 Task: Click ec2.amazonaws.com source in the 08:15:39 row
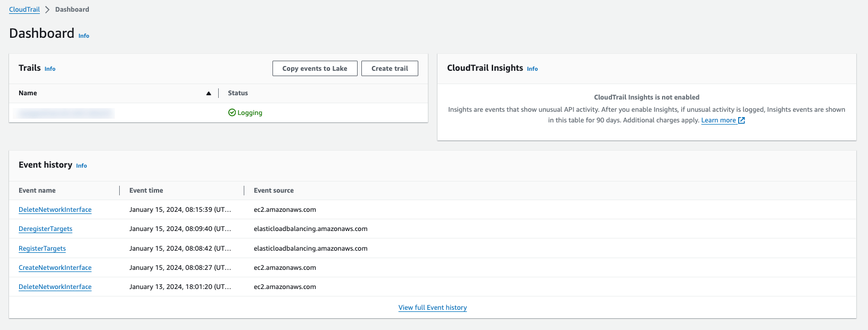coord(285,210)
